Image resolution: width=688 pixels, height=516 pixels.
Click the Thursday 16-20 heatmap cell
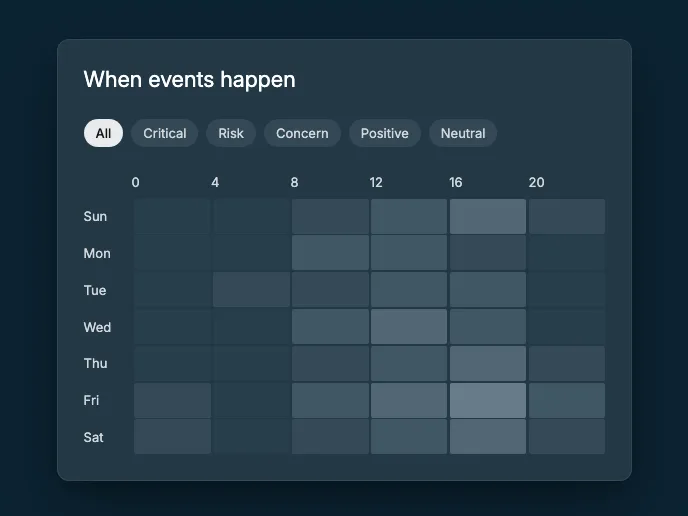[x=488, y=363]
